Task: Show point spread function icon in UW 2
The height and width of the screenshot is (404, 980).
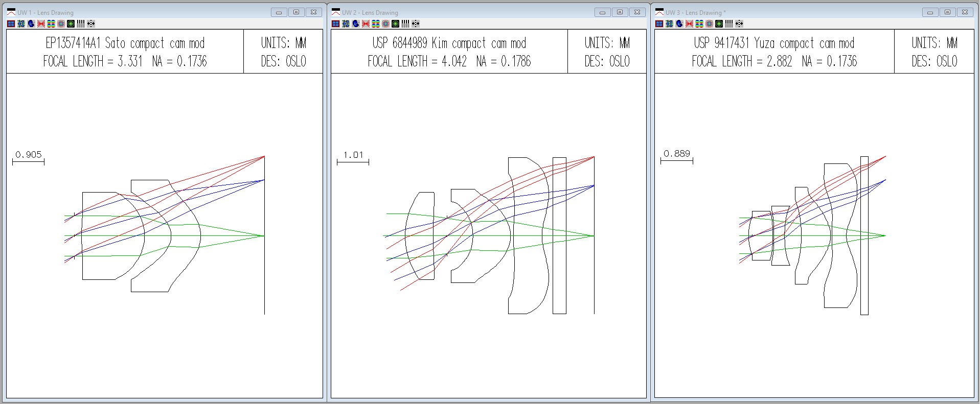Action: [x=395, y=23]
